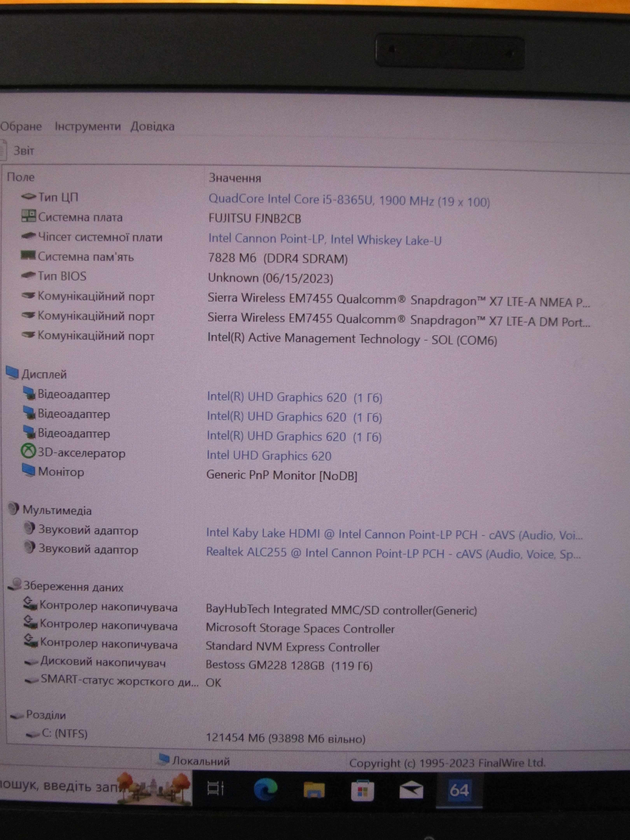The height and width of the screenshot is (840, 630).
Task: Click the Мультимедіа speaker icon
Action: pos(13,508)
